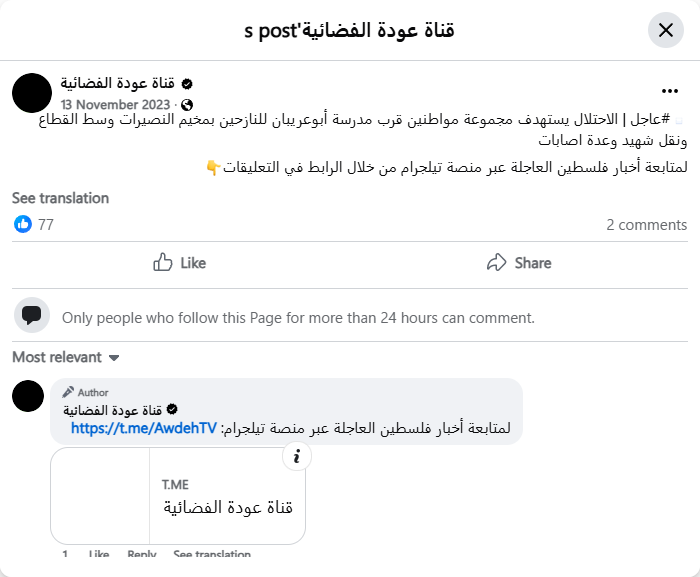Click the comment bubble icon
This screenshot has height=577, width=700.
(x=32, y=315)
